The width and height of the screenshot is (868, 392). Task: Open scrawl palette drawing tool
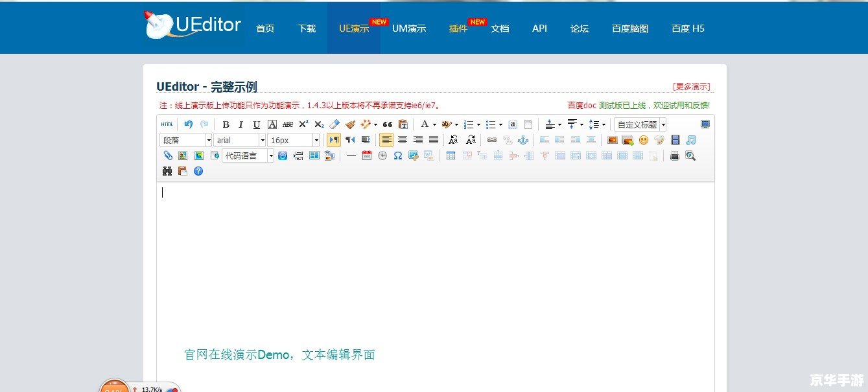[659, 140]
